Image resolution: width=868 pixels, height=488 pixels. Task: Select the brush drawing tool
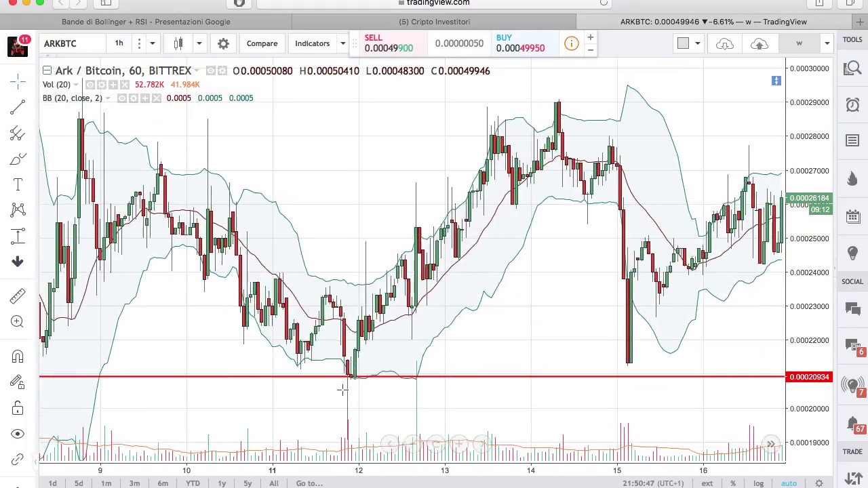[18, 159]
